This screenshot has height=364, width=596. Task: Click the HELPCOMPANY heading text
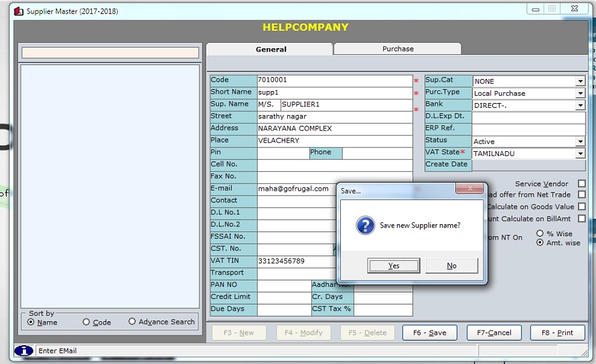click(305, 27)
